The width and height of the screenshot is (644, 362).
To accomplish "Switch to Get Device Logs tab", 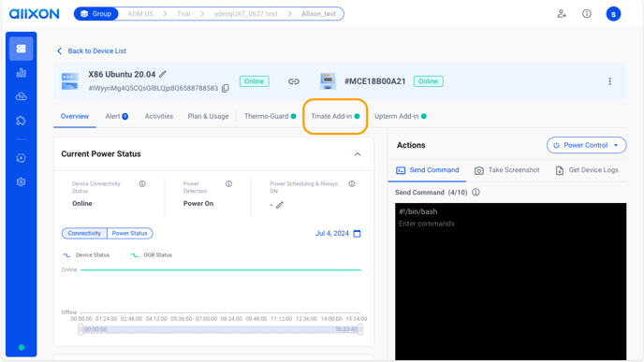I will coord(587,170).
